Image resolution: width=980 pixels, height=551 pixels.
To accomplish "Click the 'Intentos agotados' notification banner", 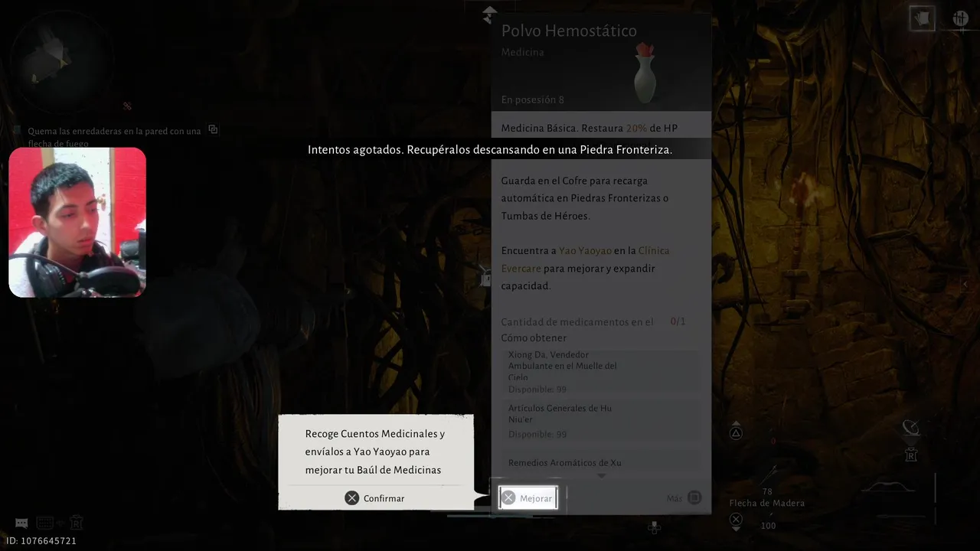I will pyautogui.click(x=490, y=149).
